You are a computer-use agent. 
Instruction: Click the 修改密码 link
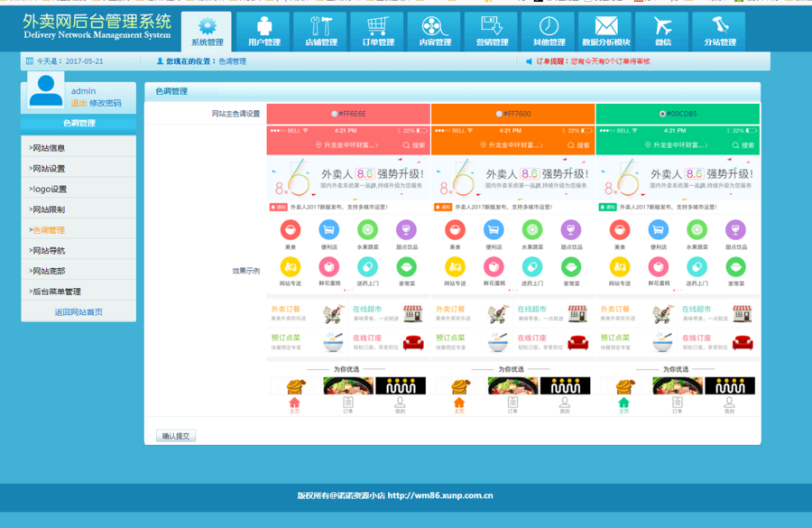point(106,103)
